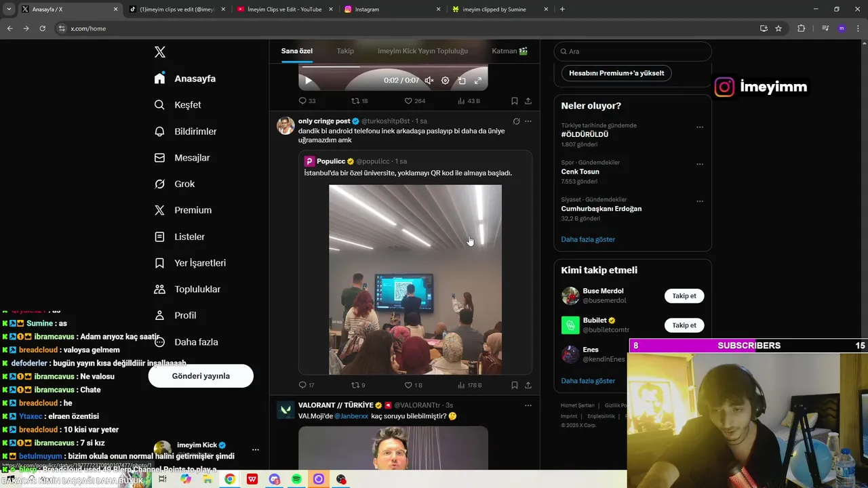Viewport: 868px width, 488px height.
Task: Repost the post with 18 reposts
Action: (359, 101)
